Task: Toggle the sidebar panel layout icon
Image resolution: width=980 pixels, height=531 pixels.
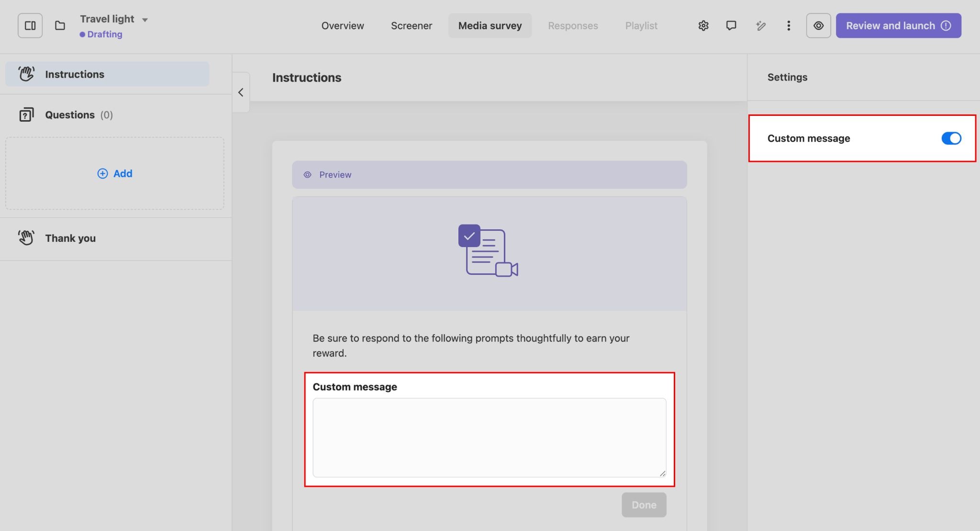Action: pyautogui.click(x=30, y=26)
